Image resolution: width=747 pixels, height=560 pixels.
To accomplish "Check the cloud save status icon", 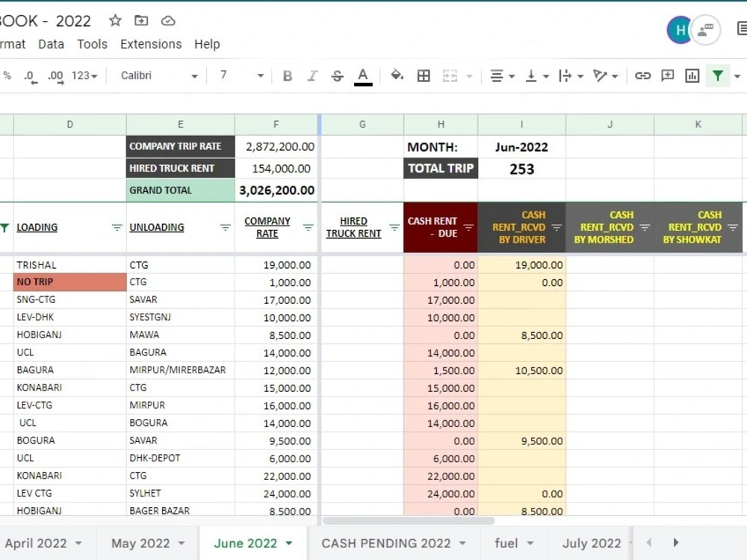I will point(168,21).
